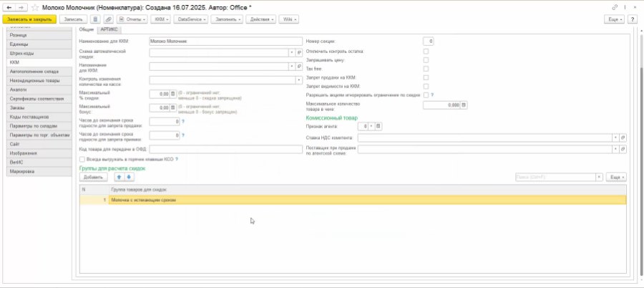Click the paperclip attachments icon

pos(108,19)
